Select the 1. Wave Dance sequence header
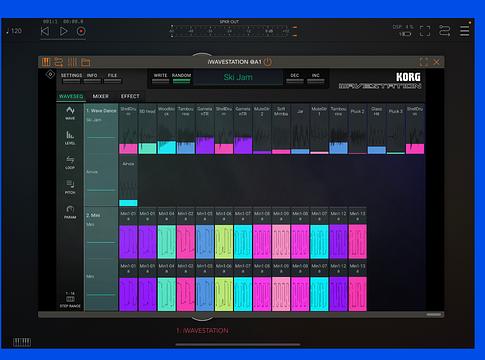 [101, 111]
